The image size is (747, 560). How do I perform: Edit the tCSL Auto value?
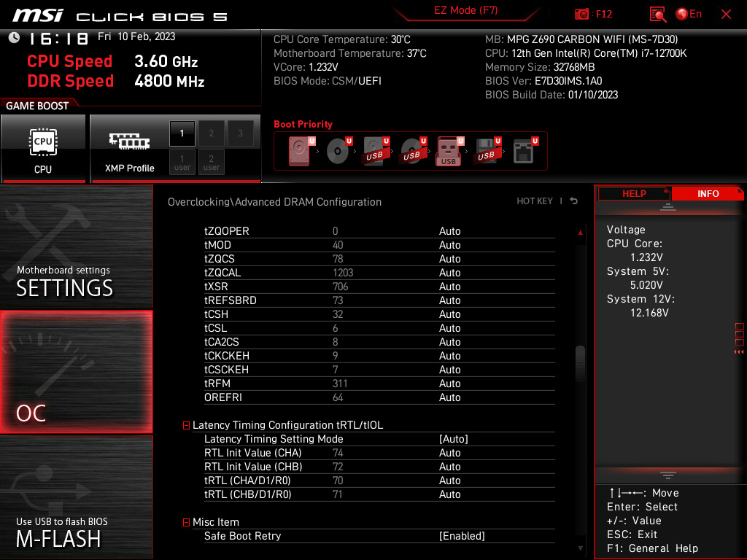(449, 328)
